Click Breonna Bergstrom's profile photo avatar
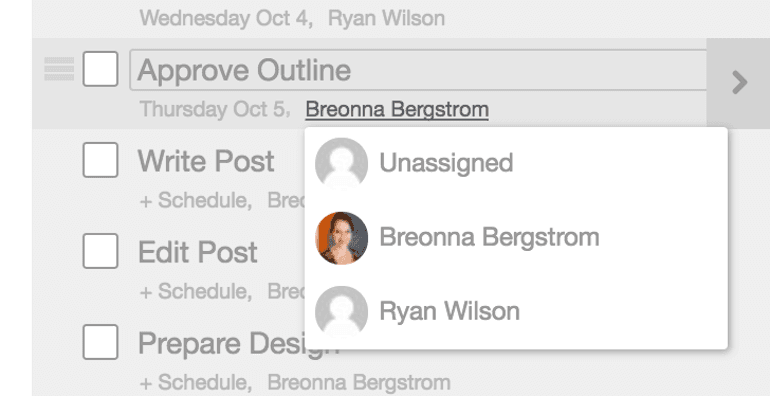The width and height of the screenshot is (770, 396). (x=341, y=238)
